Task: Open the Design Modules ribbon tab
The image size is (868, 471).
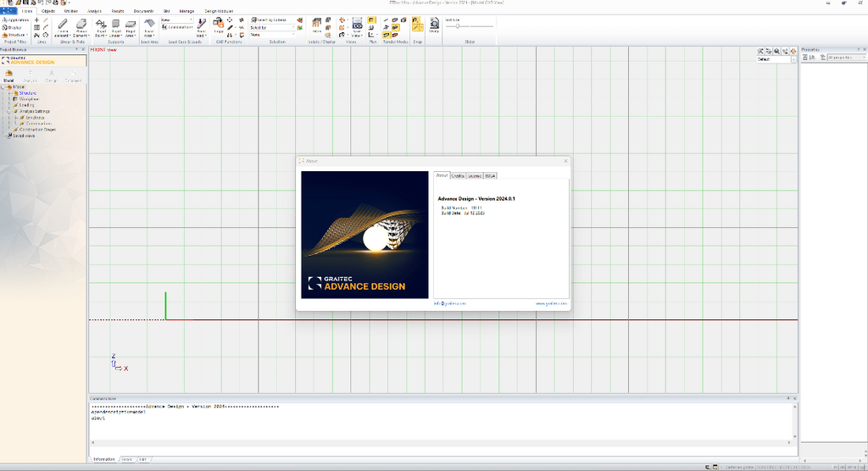Action: click(219, 11)
